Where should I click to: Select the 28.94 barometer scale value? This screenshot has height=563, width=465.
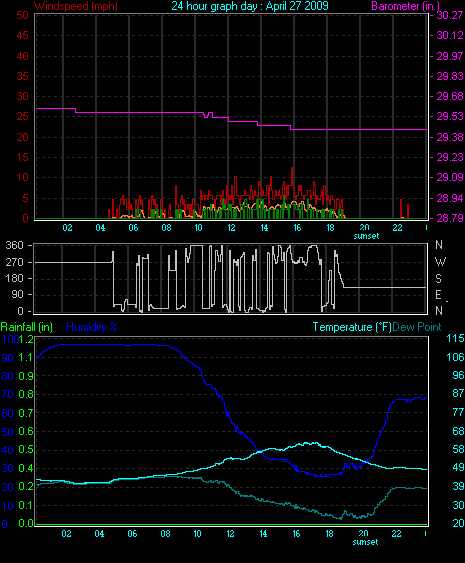[450, 198]
